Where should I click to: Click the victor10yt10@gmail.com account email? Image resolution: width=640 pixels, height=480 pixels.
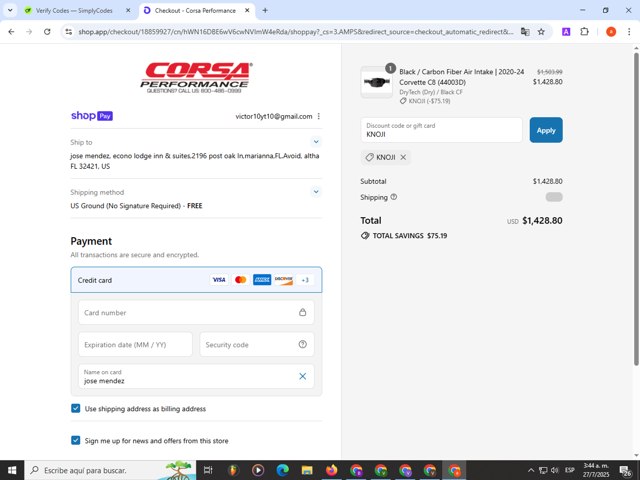tap(273, 116)
